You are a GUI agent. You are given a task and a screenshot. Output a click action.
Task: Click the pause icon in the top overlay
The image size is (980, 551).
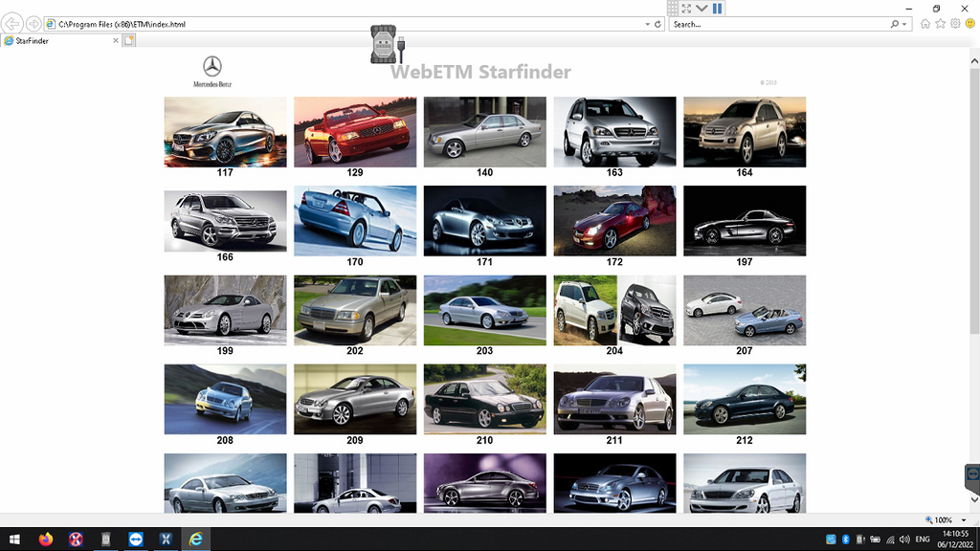(718, 9)
